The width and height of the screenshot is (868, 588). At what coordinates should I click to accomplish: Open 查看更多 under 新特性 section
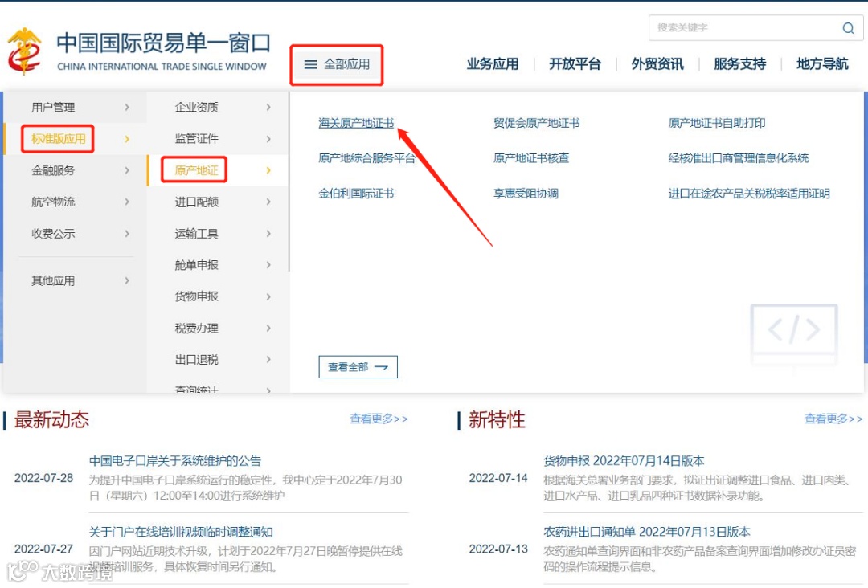pos(832,419)
